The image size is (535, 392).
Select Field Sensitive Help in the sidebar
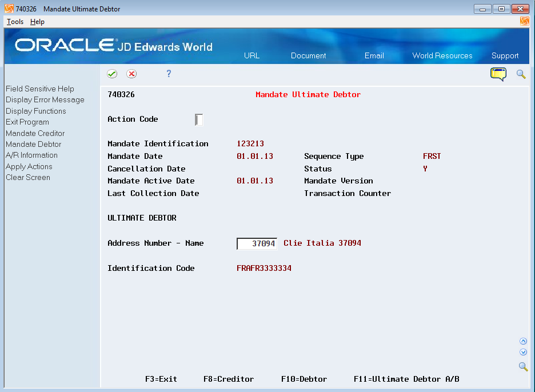40,89
